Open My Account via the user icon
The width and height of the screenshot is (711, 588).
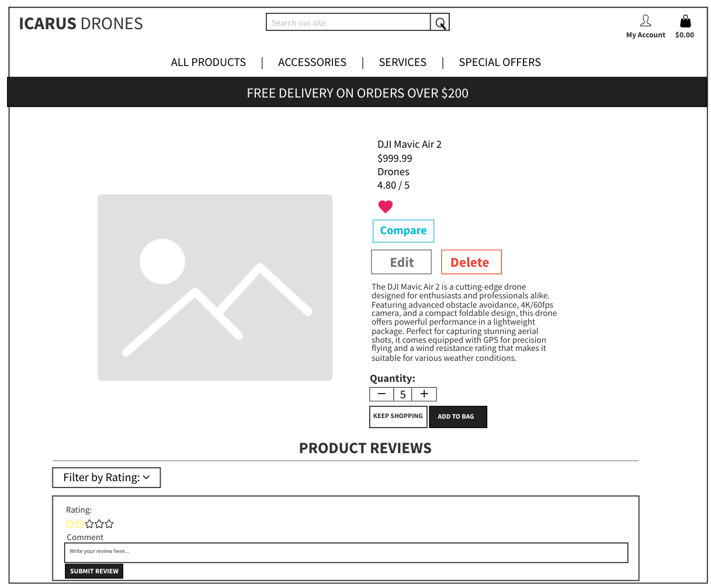tap(646, 22)
